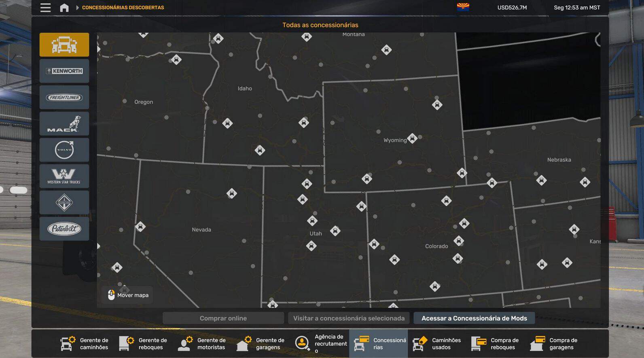Filter dealerships by Volvo brand
Viewport: 644px width, 358px height.
pyautogui.click(x=64, y=150)
